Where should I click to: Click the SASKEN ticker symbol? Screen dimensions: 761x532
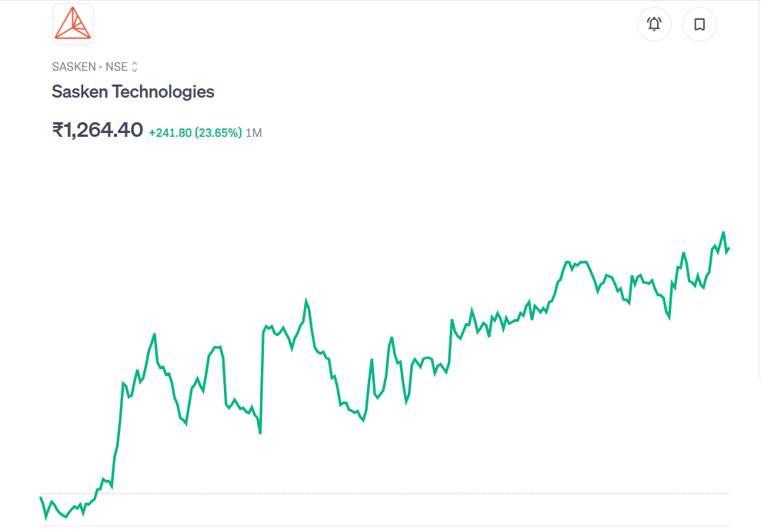tap(74, 67)
